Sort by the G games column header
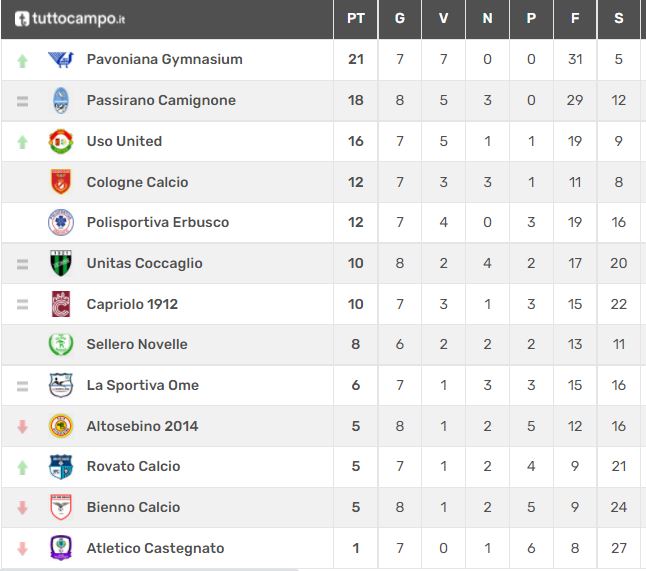646x571 pixels. 400,19
